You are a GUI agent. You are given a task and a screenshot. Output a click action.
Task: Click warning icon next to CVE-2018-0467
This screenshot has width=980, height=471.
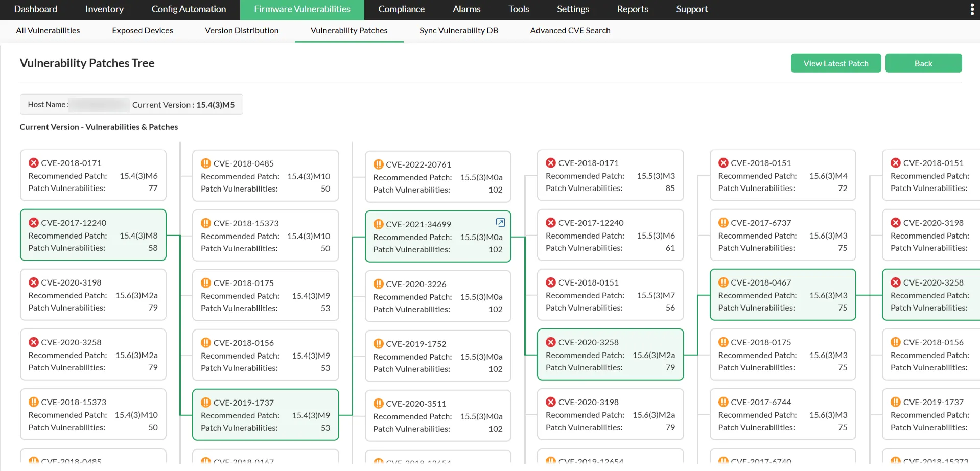(724, 282)
